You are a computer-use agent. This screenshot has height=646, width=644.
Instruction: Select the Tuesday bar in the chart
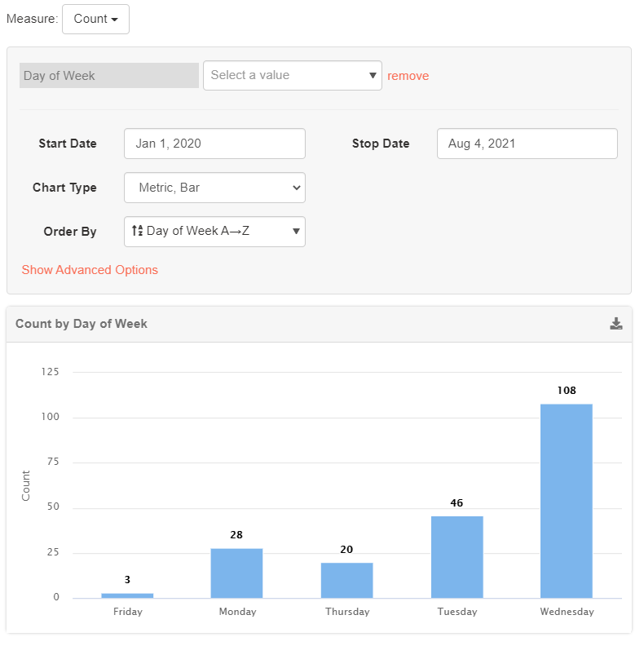point(457,557)
